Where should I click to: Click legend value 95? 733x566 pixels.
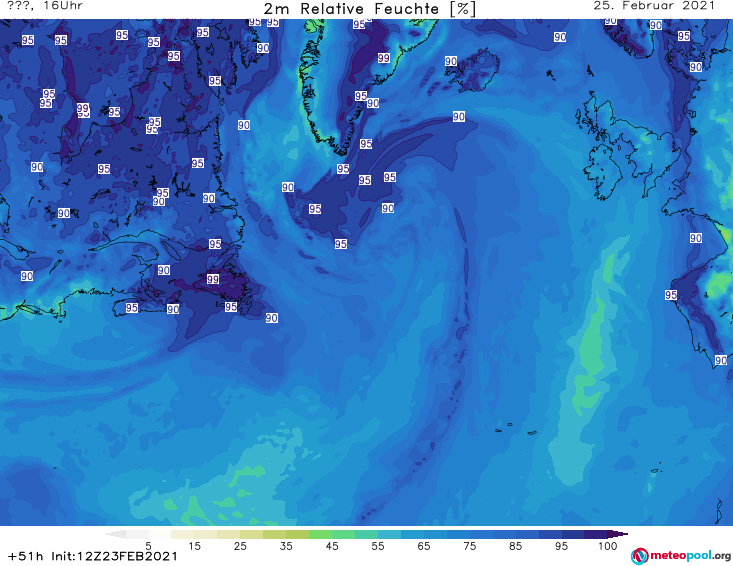coord(561,546)
